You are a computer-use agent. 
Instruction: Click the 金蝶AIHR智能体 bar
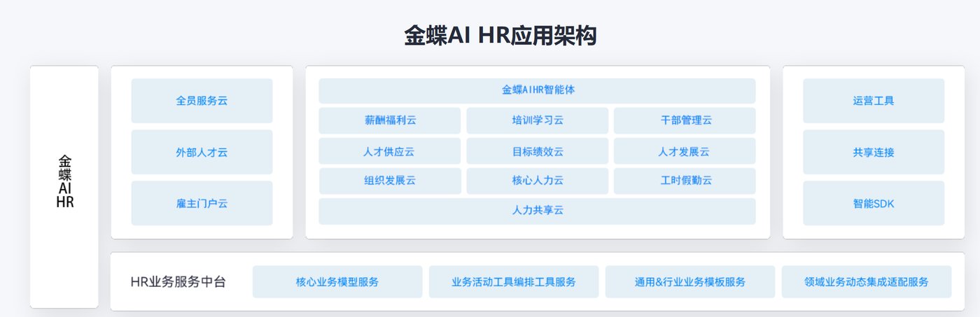[537, 90]
